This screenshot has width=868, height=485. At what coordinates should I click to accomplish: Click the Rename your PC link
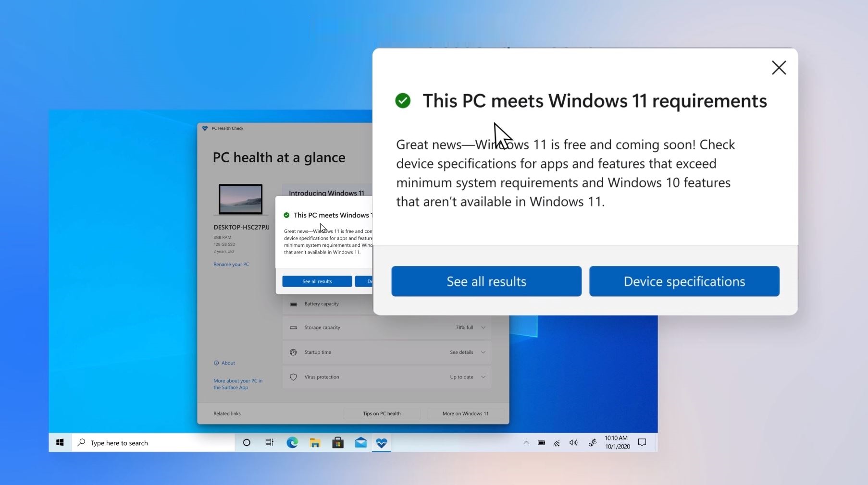click(x=231, y=265)
